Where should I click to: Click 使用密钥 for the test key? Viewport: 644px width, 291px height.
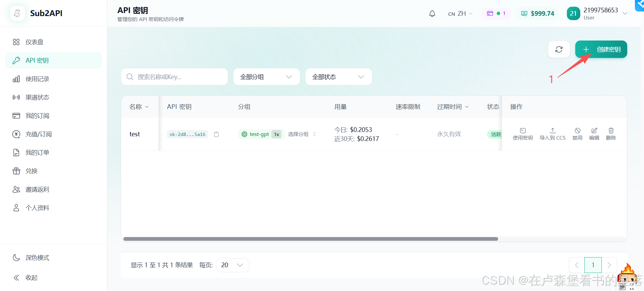tap(523, 134)
